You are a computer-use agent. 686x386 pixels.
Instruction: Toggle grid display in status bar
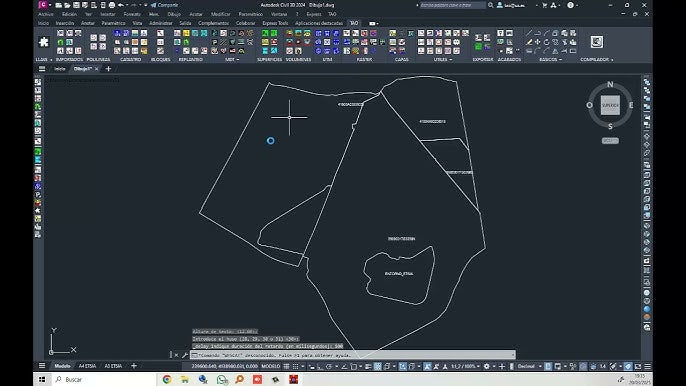click(286, 366)
